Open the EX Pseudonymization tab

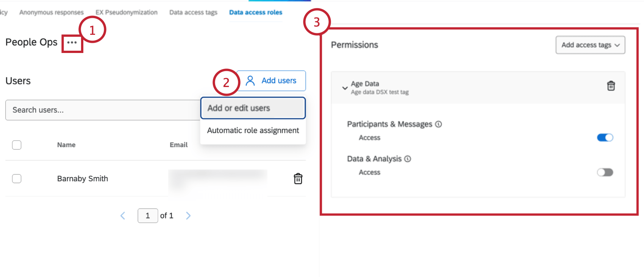point(127,12)
